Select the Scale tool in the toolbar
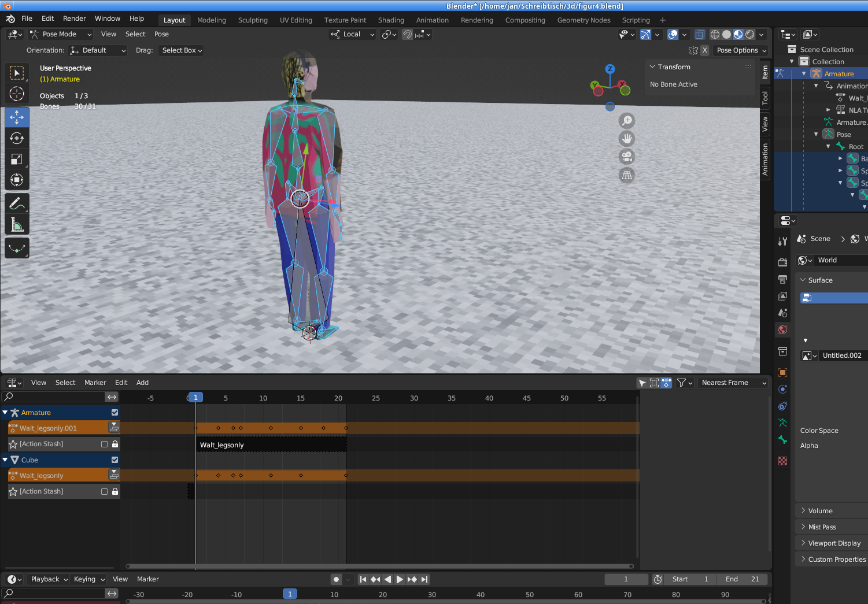Screen dimensions: 868x604 click(x=17, y=159)
